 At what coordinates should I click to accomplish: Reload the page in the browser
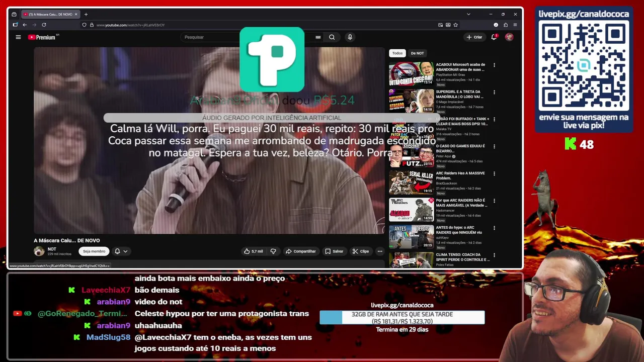pyautogui.click(x=44, y=25)
